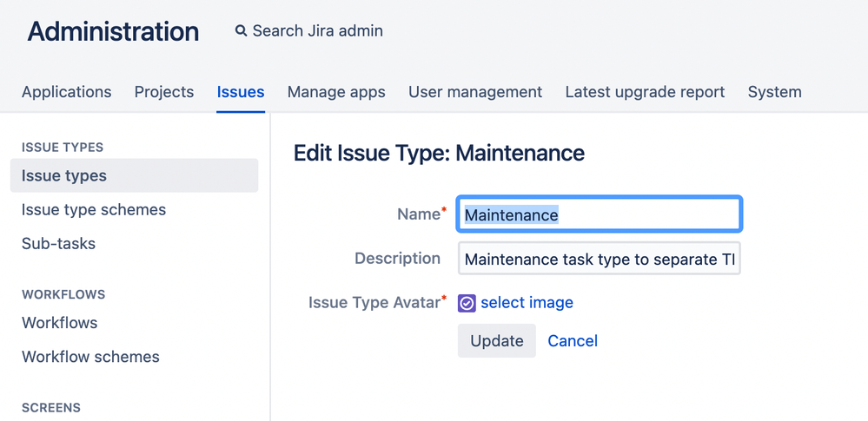
Task: Open Sub-tasks sidebar link
Action: pos(59,243)
